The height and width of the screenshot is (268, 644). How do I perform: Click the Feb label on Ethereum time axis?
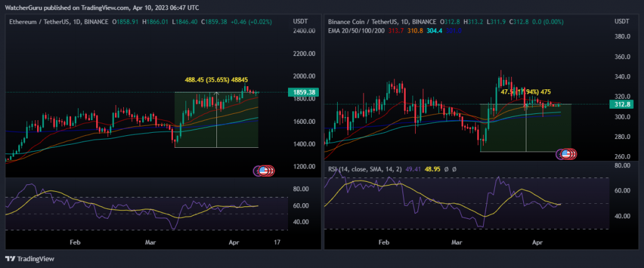74,242
